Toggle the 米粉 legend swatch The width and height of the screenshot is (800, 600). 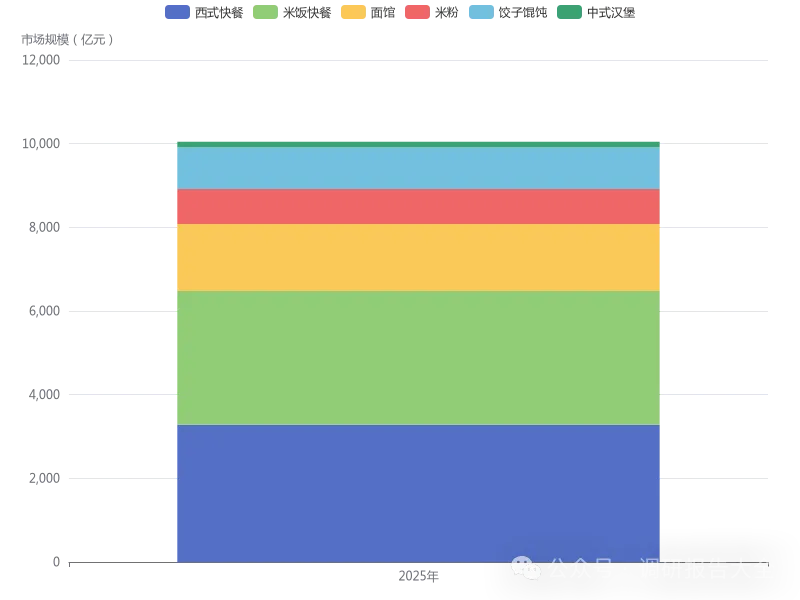(x=417, y=12)
